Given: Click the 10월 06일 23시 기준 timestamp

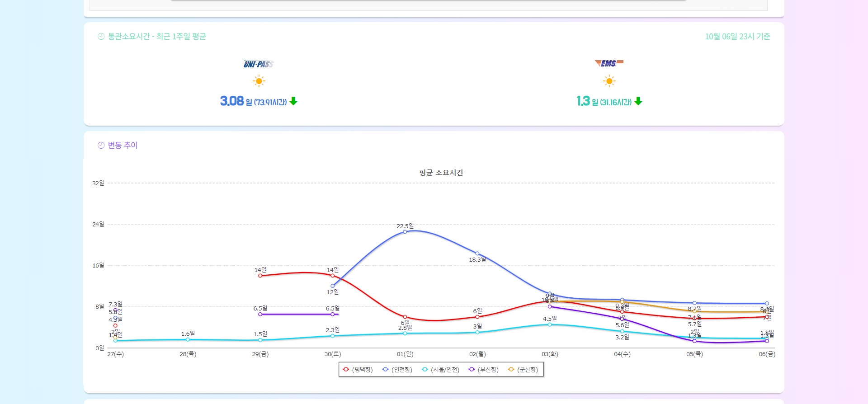Looking at the screenshot, I should 737,37.
